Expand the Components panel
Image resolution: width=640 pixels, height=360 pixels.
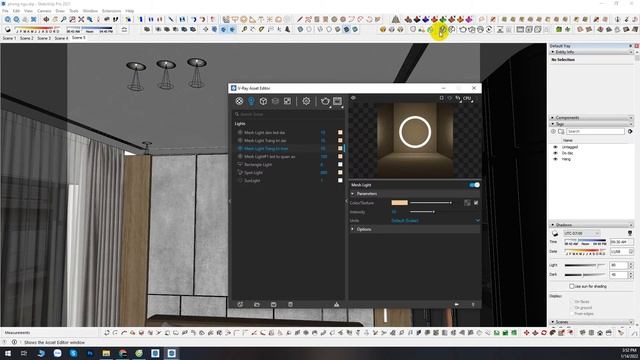point(553,118)
